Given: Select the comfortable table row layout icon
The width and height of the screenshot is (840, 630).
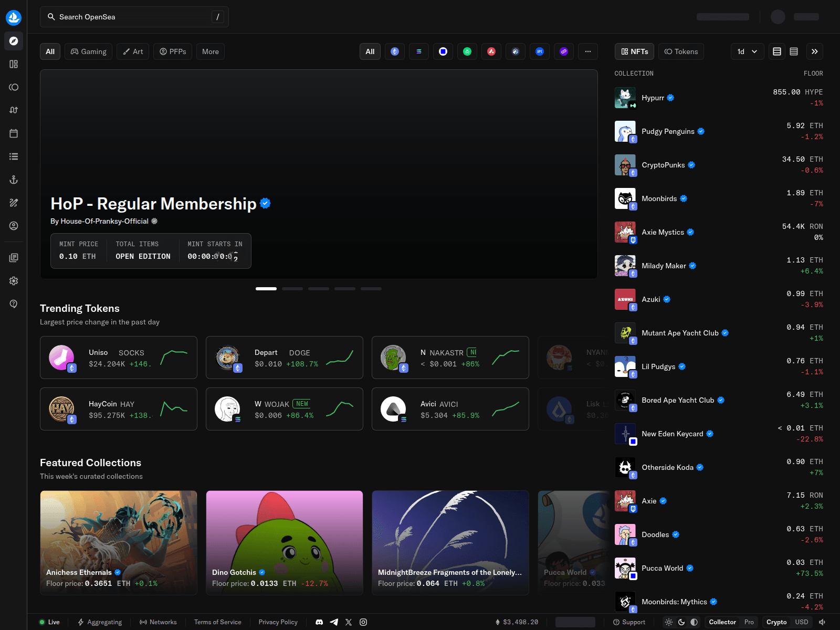Looking at the screenshot, I should click(777, 51).
